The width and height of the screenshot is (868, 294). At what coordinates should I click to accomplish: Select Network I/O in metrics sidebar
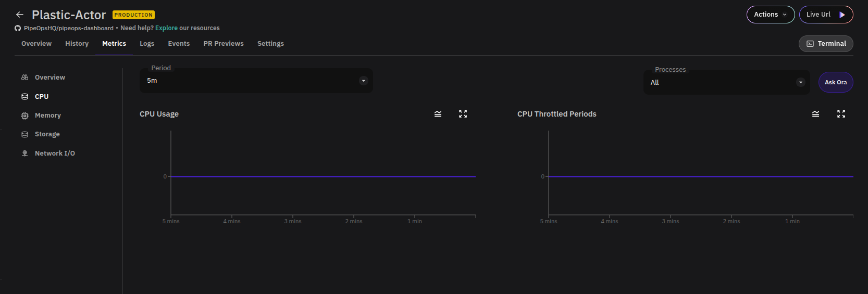coord(55,154)
